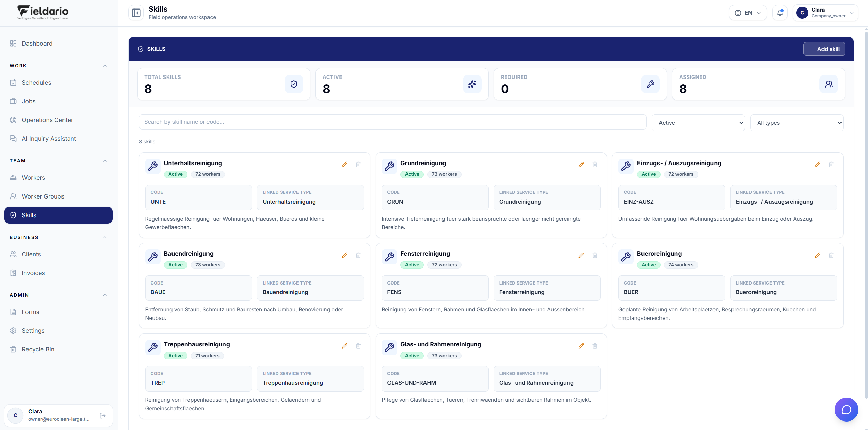Collapse the ADMIN sidebar section
Image resolution: width=868 pixels, height=430 pixels.
(x=105, y=295)
